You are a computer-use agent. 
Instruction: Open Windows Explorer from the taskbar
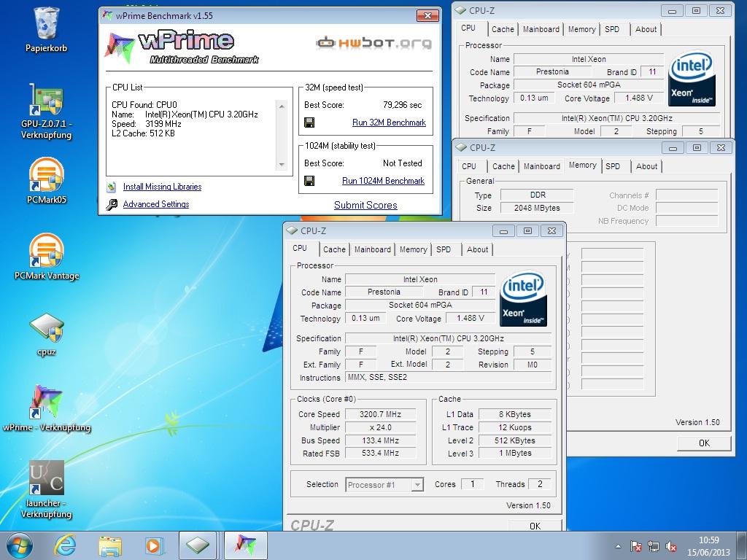109,545
